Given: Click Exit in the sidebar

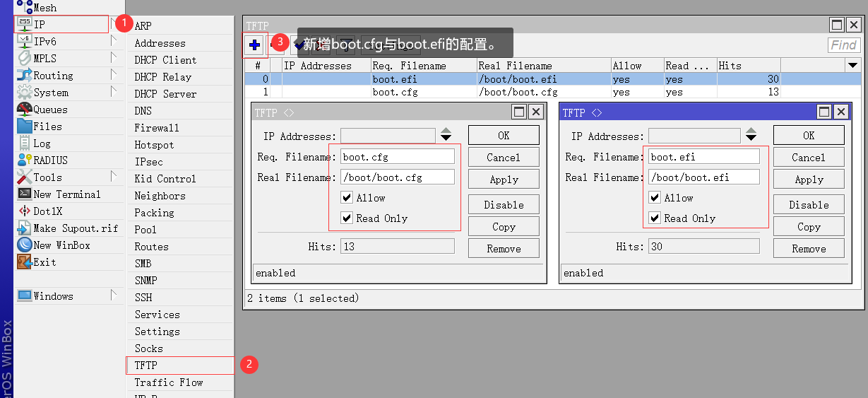Looking at the screenshot, I should click(x=44, y=262).
